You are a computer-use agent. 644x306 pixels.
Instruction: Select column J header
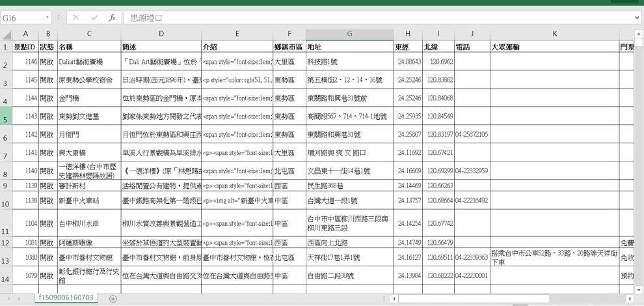tap(472, 34)
